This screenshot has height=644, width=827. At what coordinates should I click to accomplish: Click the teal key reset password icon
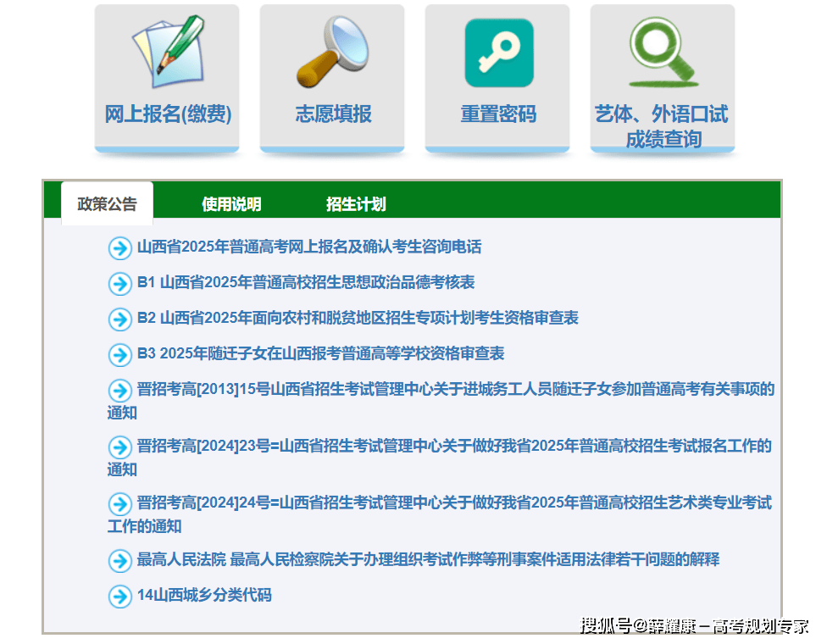(x=499, y=53)
